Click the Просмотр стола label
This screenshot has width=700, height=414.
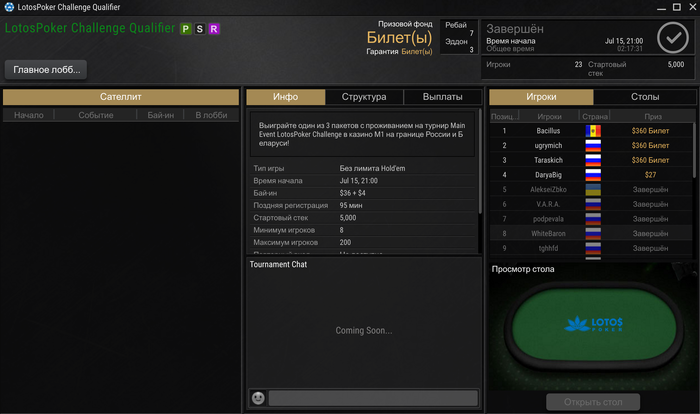coord(523,269)
